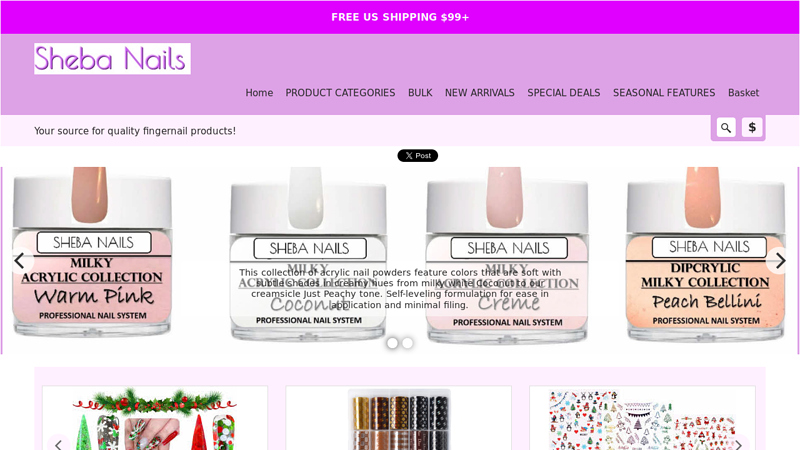Click the dollar currency icon
800x450 pixels.
[752, 128]
